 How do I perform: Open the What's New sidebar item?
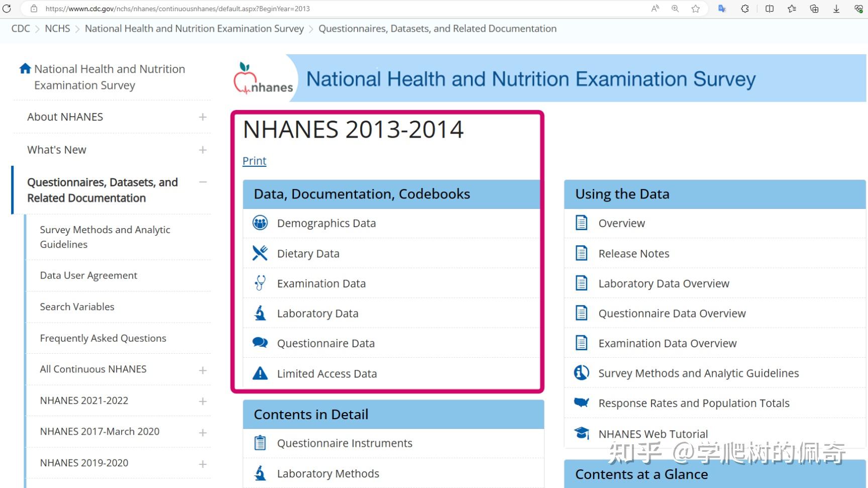[x=57, y=150]
